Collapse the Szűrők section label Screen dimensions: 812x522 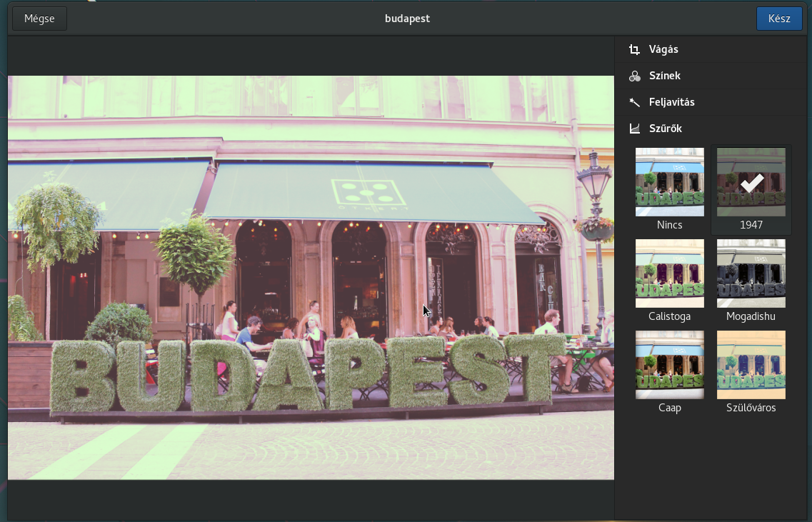665,129
